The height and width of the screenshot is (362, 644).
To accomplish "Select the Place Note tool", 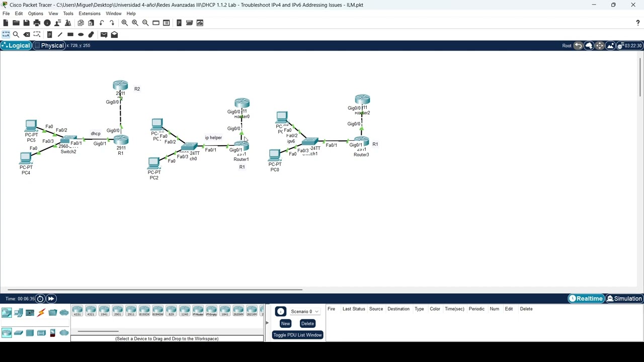I will click(x=49, y=34).
